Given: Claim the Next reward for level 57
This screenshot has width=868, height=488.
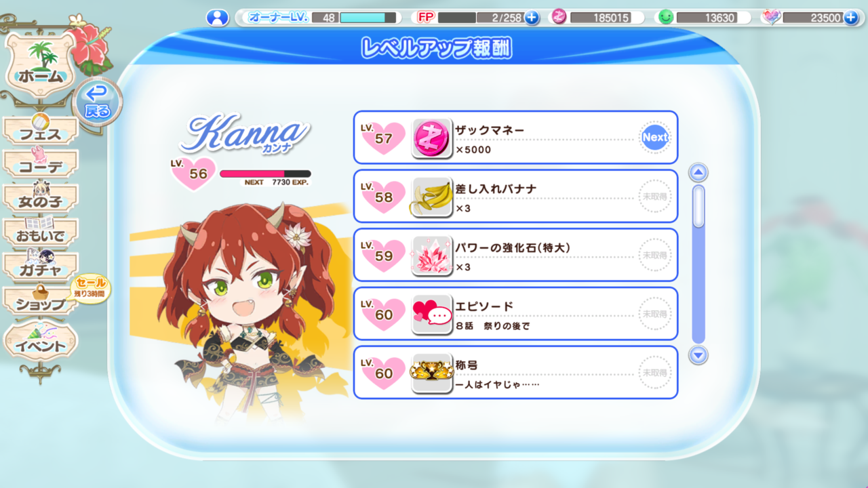Looking at the screenshot, I should [655, 137].
